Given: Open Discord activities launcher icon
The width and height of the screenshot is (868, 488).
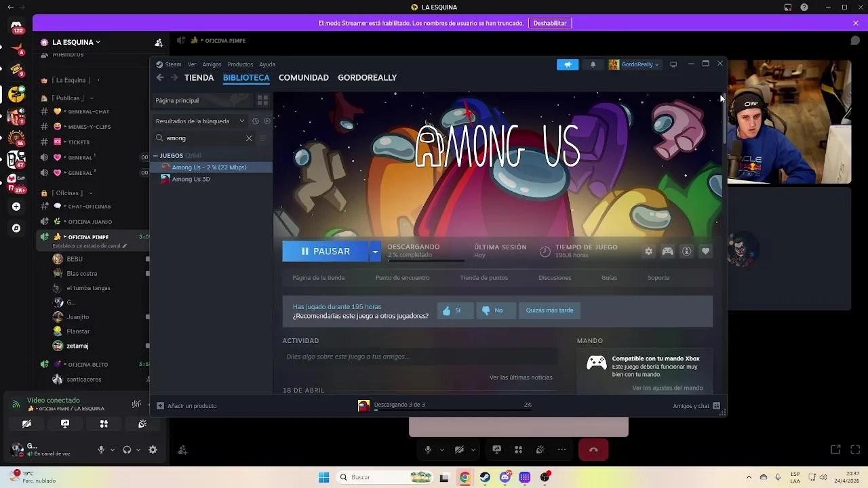Looking at the screenshot, I should (104, 424).
